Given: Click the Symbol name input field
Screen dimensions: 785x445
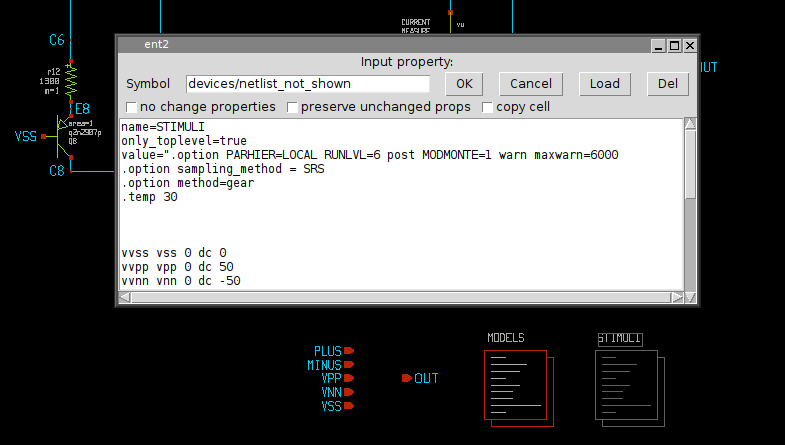Looking at the screenshot, I should (308, 84).
